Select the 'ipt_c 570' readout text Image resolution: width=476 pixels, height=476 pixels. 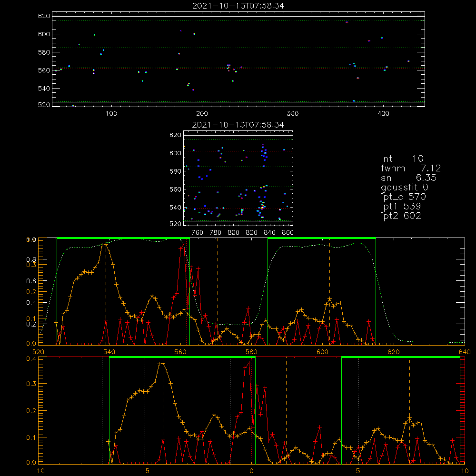coord(404,197)
